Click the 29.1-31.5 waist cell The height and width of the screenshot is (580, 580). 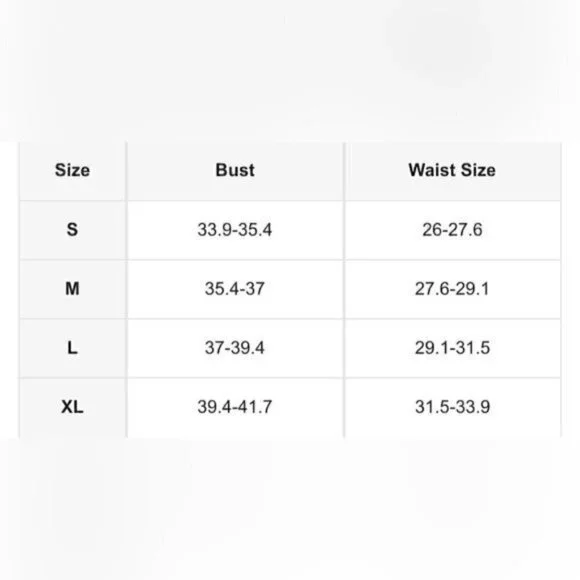452,348
